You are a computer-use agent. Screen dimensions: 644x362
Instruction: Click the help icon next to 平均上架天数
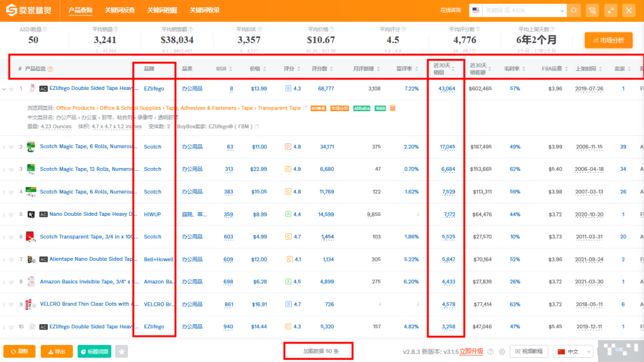pyautogui.click(x=552, y=29)
